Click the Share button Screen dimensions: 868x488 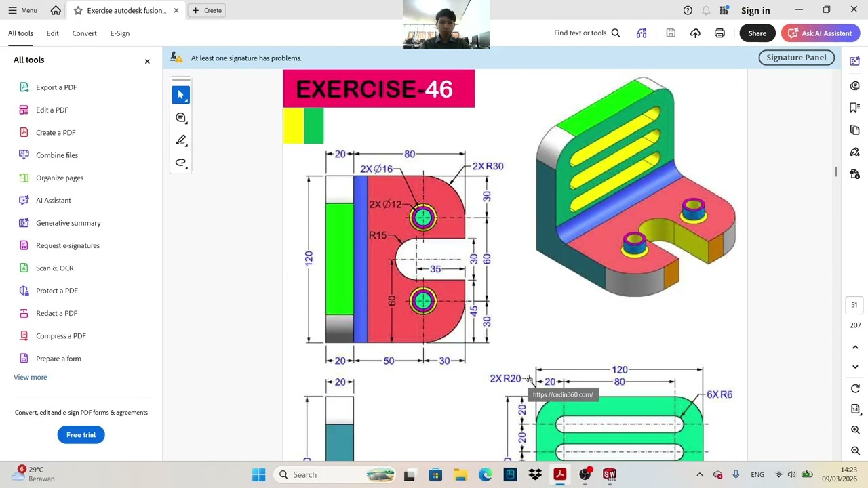click(757, 33)
